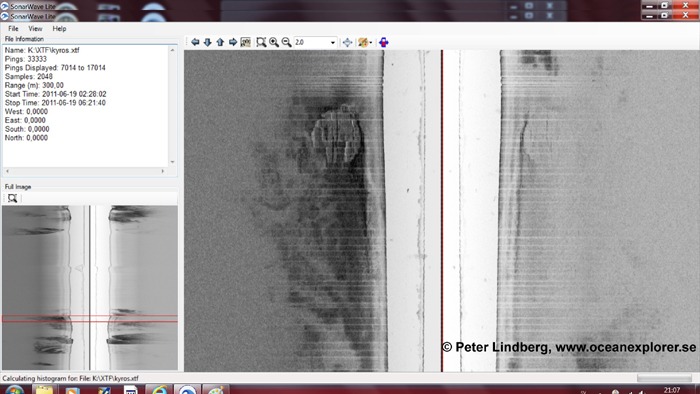Viewport: 700px width, 394px height.
Task: Expand the color palette dropdown arrow
Action: [371, 43]
